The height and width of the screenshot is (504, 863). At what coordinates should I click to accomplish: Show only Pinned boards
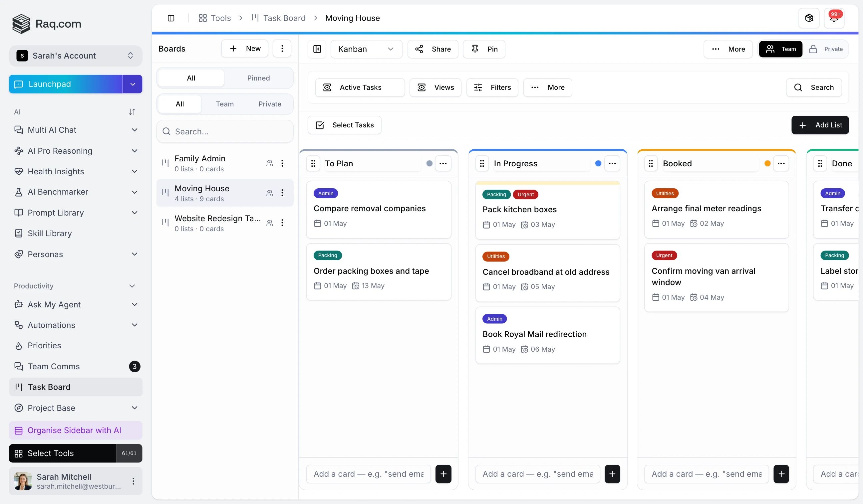pyautogui.click(x=258, y=78)
